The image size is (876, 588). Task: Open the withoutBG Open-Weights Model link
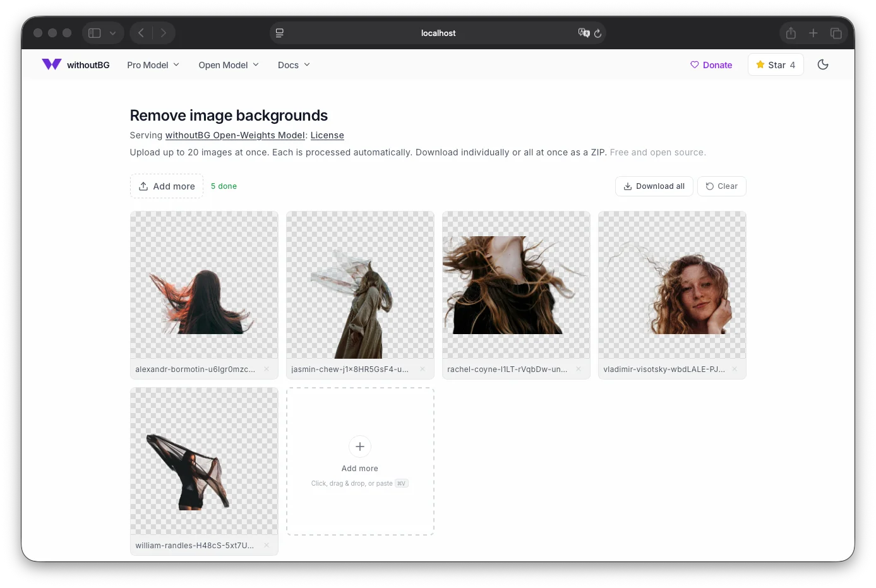tap(235, 135)
